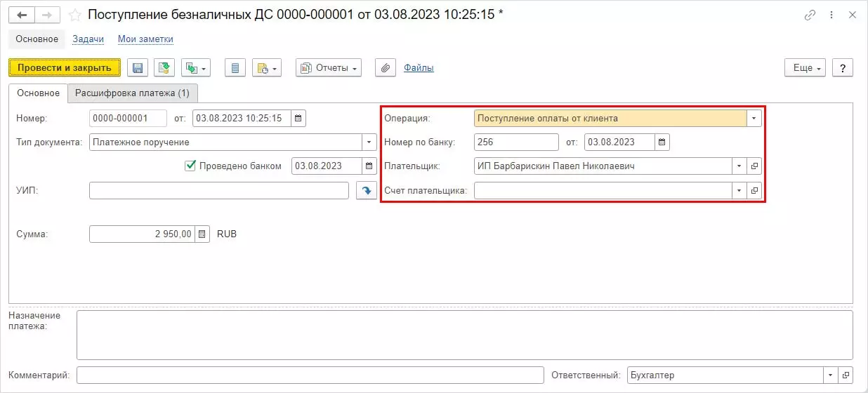Viewport: 868px width, 393px height.
Task: Show document movements list icon
Action: (x=235, y=68)
